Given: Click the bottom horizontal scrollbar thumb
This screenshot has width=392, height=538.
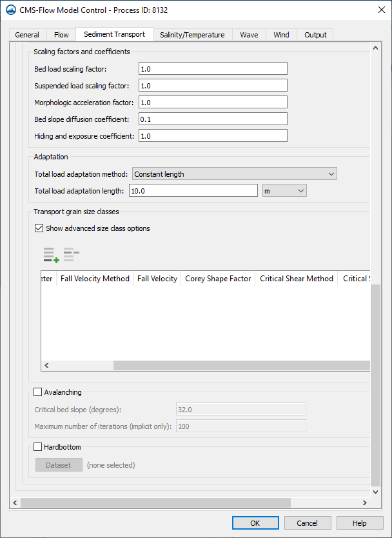Looking at the screenshot, I should click(x=155, y=503).
